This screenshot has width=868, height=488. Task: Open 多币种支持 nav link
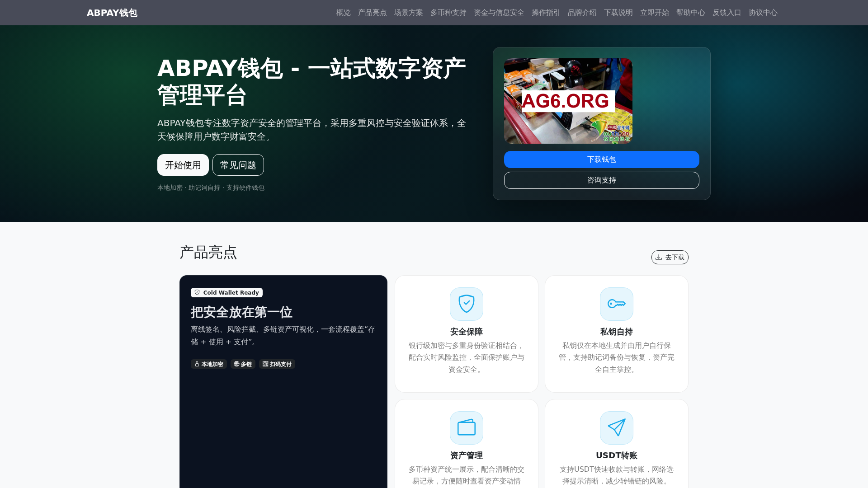coord(448,13)
